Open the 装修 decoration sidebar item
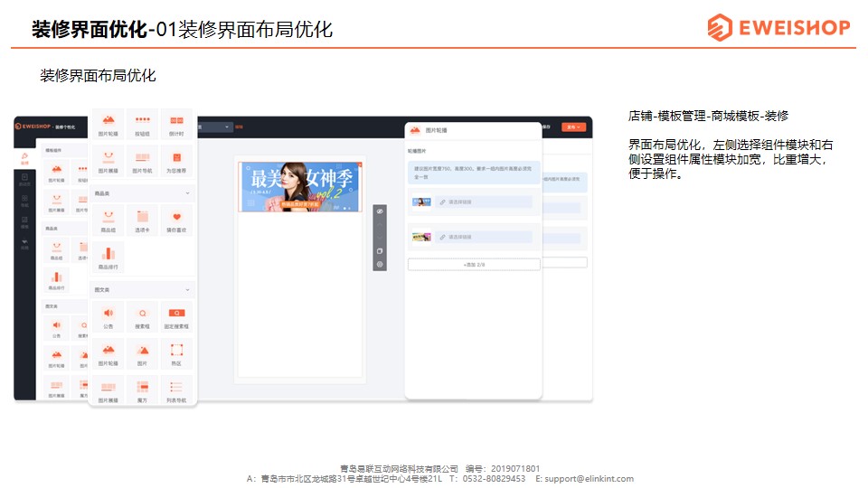This screenshot has width=868, height=488. [x=25, y=159]
